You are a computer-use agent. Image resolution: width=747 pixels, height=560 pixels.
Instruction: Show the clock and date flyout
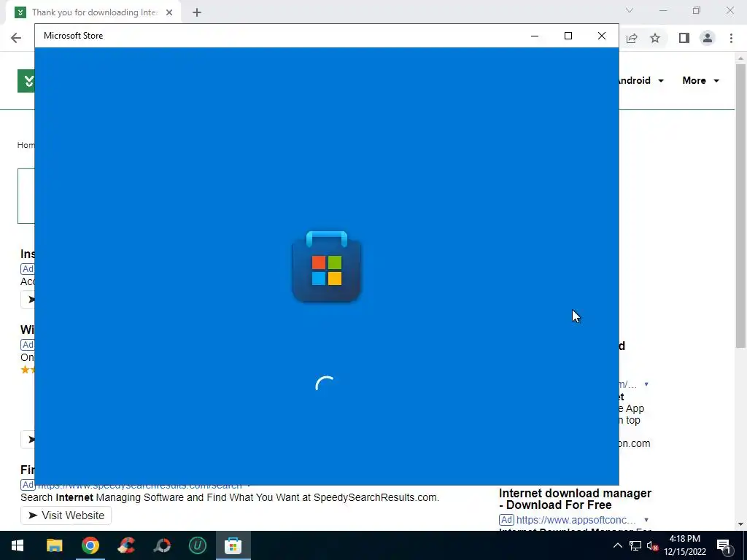[684, 545]
